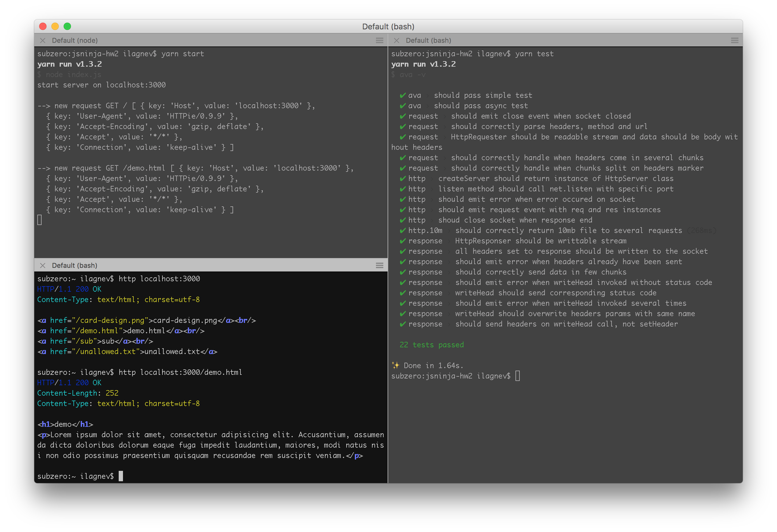Click the yellow minimize window button
The height and width of the screenshot is (532, 777).
pos(55,26)
